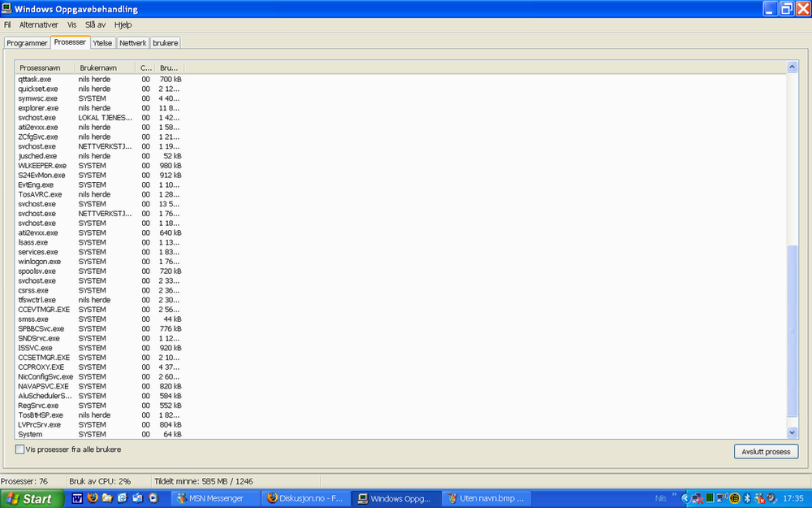This screenshot has height=508, width=812.
Task: Switch to Uten navn.bmp taskbar button
Action: [486, 499]
